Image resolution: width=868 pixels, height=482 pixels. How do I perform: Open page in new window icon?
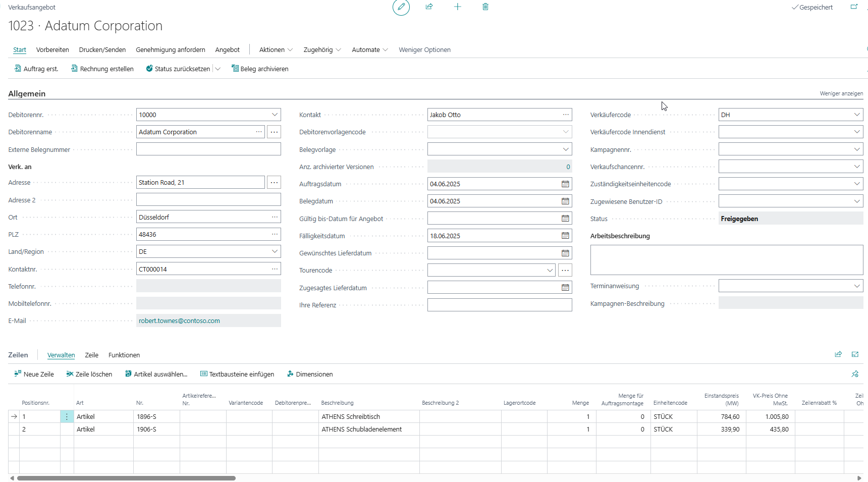point(854,7)
